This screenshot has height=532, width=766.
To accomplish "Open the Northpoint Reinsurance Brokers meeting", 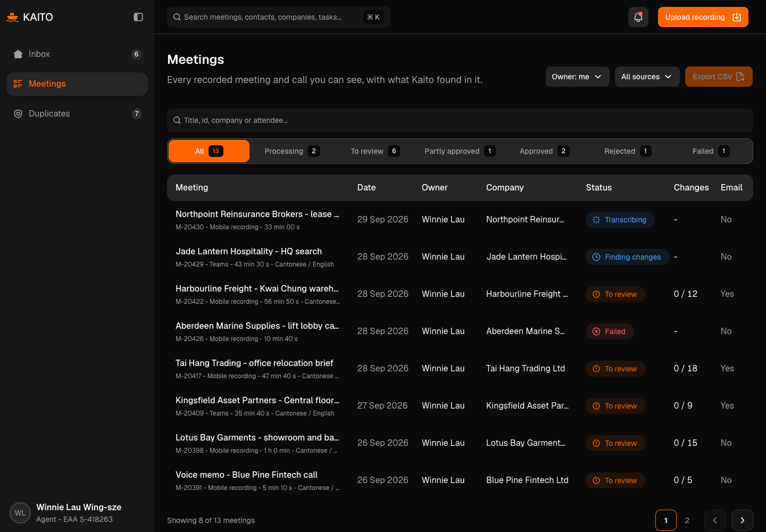I will pyautogui.click(x=460, y=220).
